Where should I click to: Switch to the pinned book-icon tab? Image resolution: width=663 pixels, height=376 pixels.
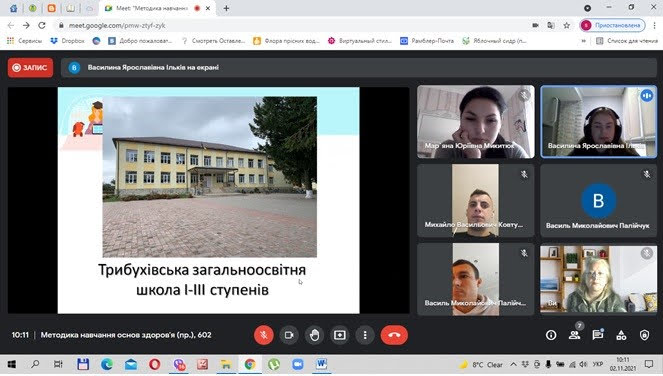pyautogui.click(x=70, y=8)
